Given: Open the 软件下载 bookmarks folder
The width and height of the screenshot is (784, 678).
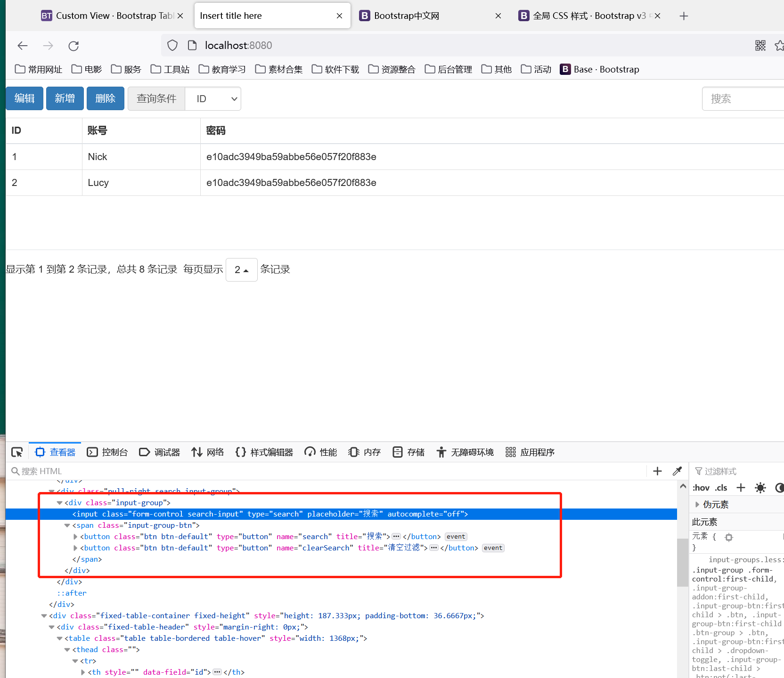Looking at the screenshot, I should coord(335,69).
